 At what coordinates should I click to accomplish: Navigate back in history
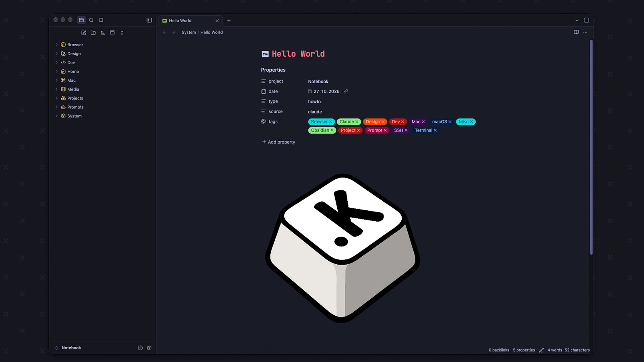tap(164, 32)
